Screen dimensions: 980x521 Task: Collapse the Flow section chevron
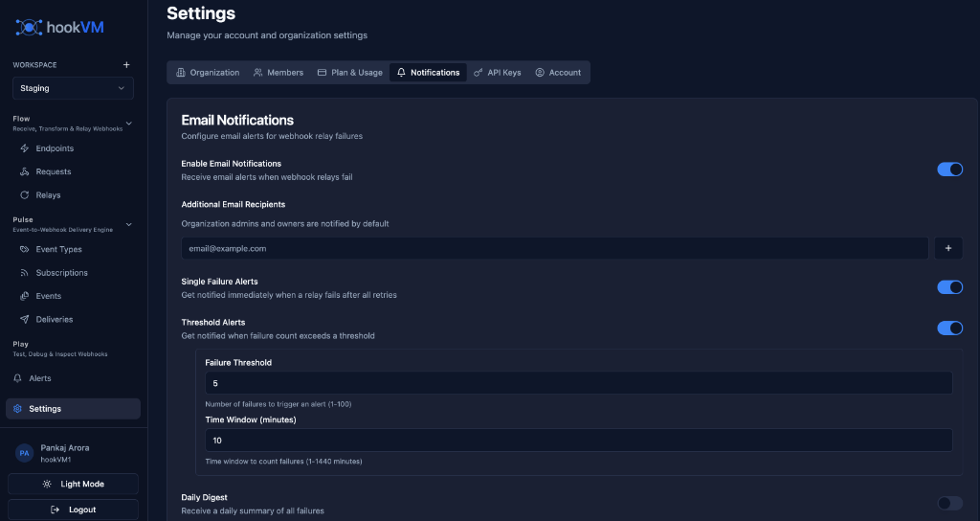tap(129, 124)
